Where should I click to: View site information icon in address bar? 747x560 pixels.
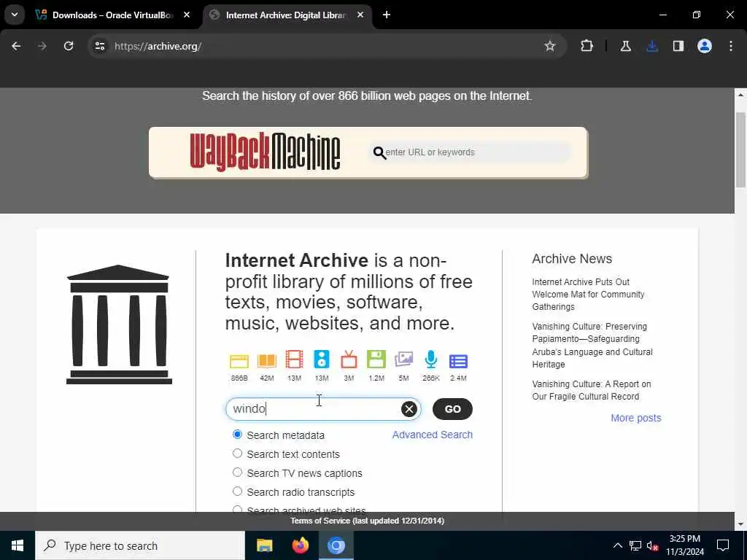click(99, 46)
